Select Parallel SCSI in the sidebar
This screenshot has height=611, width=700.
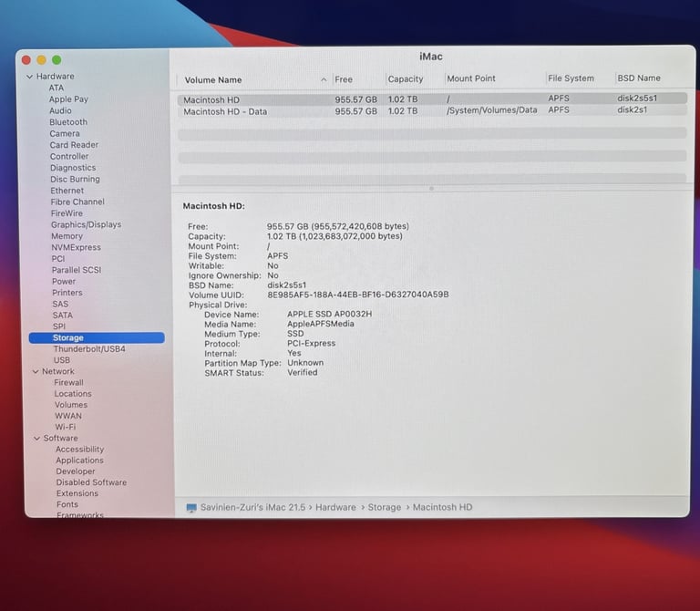coord(77,270)
